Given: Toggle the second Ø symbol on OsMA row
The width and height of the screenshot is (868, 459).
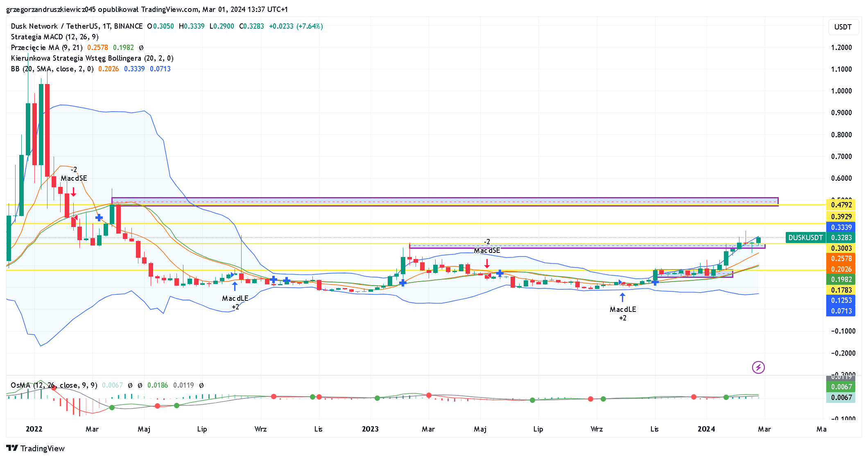Looking at the screenshot, I should (x=140, y=385).
